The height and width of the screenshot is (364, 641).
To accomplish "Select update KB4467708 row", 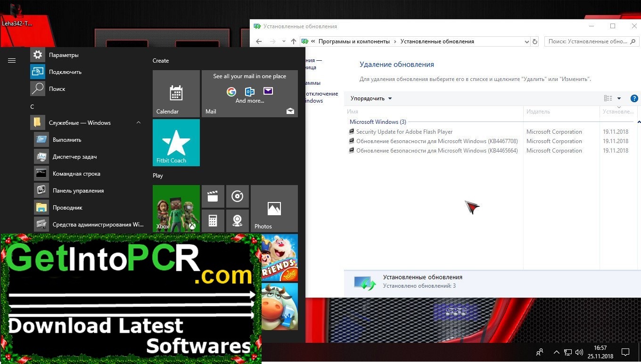I will [491, 141].
